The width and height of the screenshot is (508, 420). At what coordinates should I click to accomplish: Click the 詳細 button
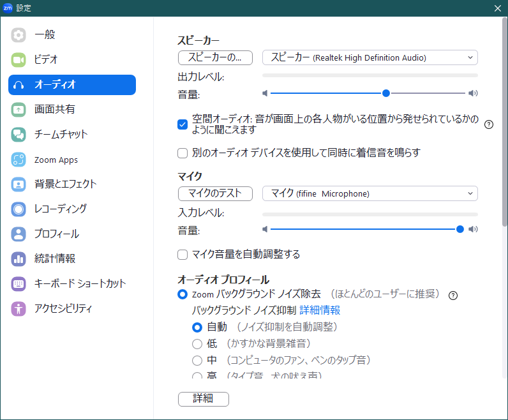tap(204, 399)
